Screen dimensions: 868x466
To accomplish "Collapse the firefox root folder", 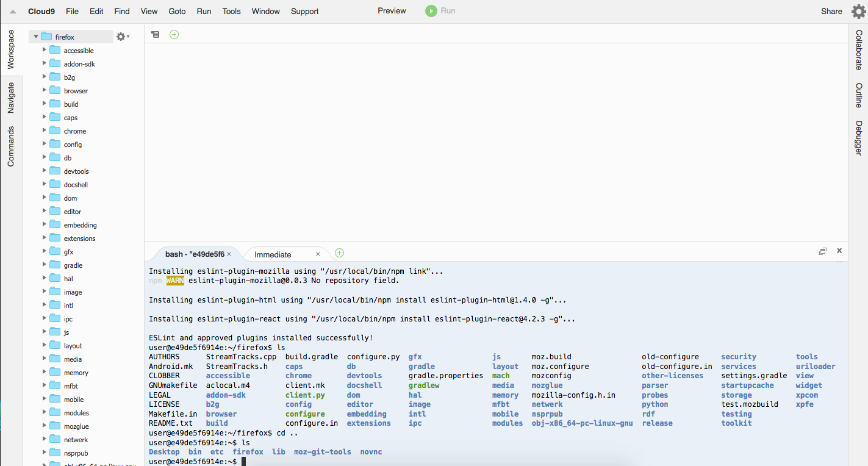I will click(36, 37).
